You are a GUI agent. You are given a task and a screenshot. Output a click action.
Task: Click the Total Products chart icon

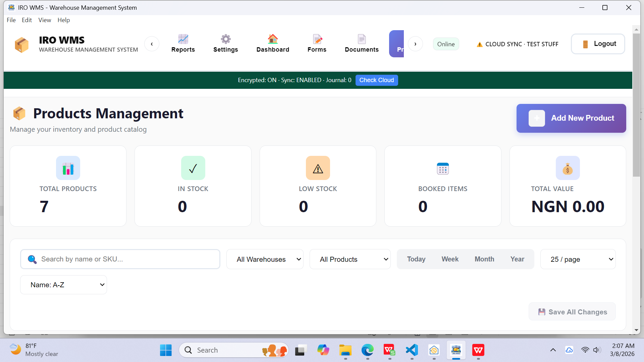[68, 168]
